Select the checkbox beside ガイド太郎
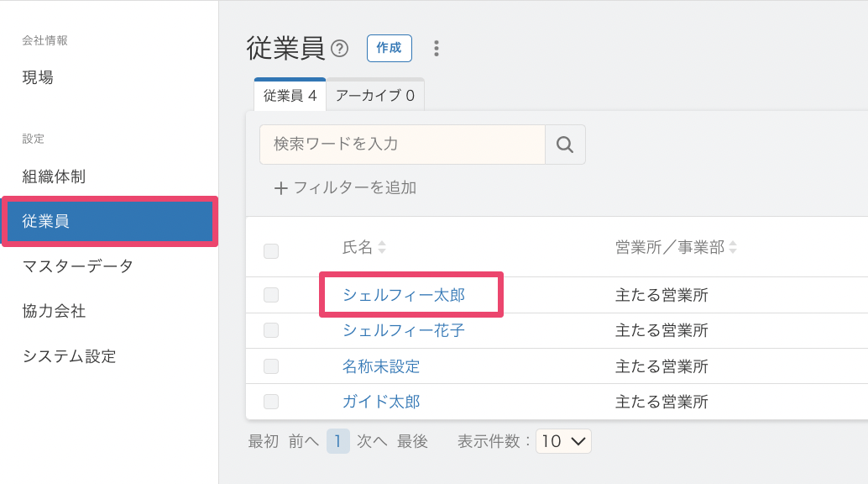The height and width of the screenshot is (484, 868). click(x=271, y=402)
